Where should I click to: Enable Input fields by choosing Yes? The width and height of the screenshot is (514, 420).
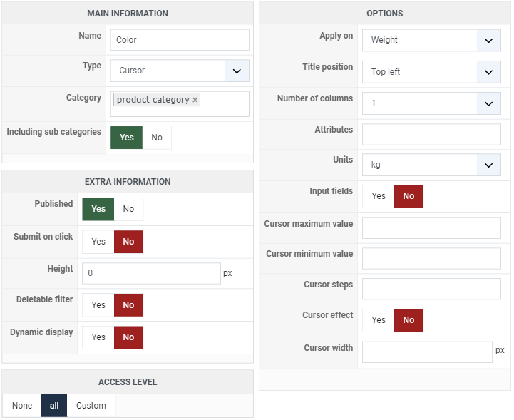[x=379, y=196]
